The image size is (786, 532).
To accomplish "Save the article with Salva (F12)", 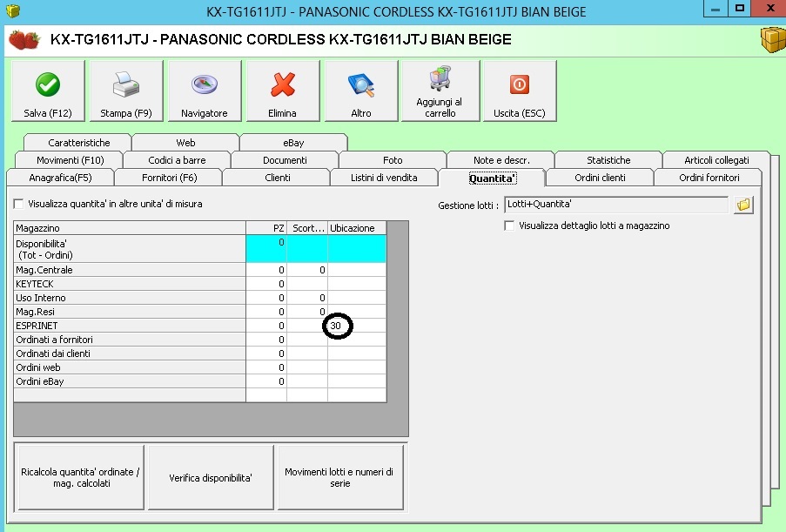I will point(48,91).
